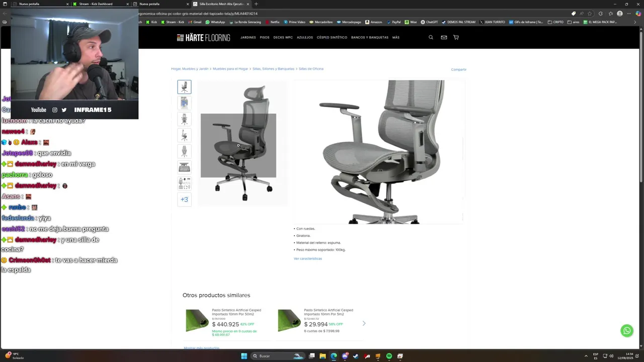
Task: Select the first chair thumbnail
Action: pyautogui.click(x=184, y=87)
